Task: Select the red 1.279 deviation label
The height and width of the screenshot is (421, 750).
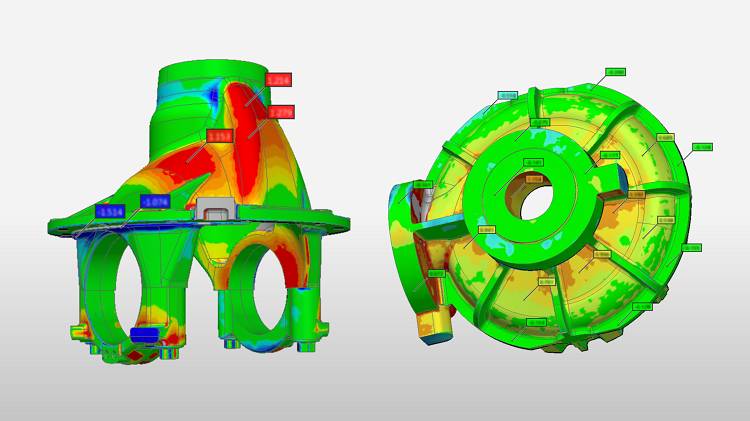Action: (280, 112)
